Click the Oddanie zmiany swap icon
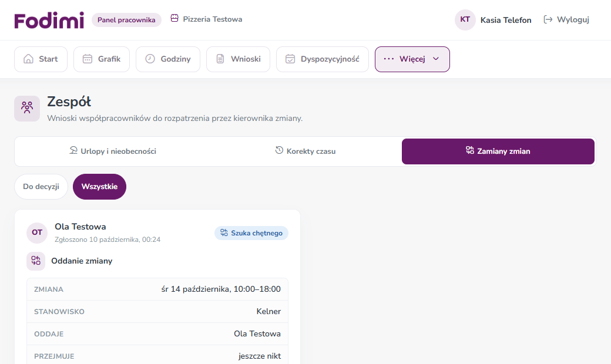611x364 pixels. point(36,261)
